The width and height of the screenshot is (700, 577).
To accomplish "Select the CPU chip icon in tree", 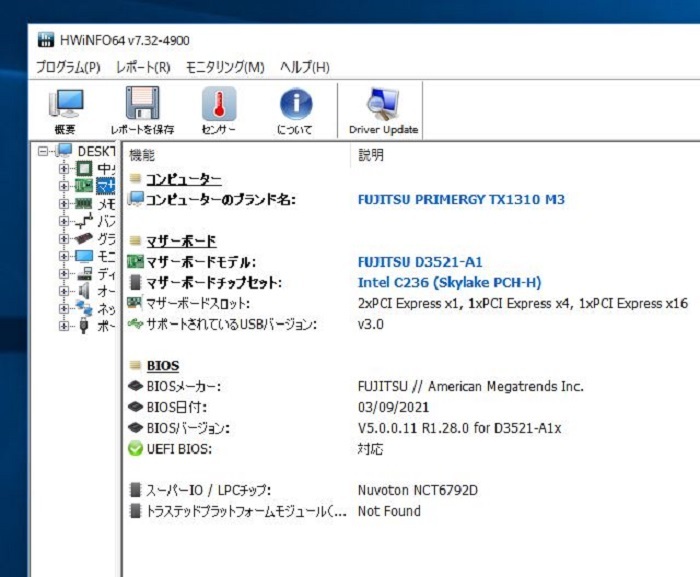I will coord(83,168).
